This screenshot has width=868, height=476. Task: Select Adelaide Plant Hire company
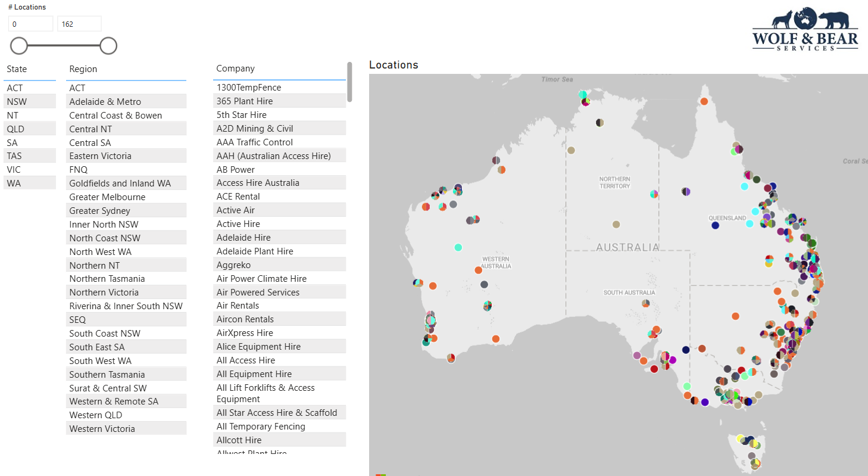(x=280, y=251)
